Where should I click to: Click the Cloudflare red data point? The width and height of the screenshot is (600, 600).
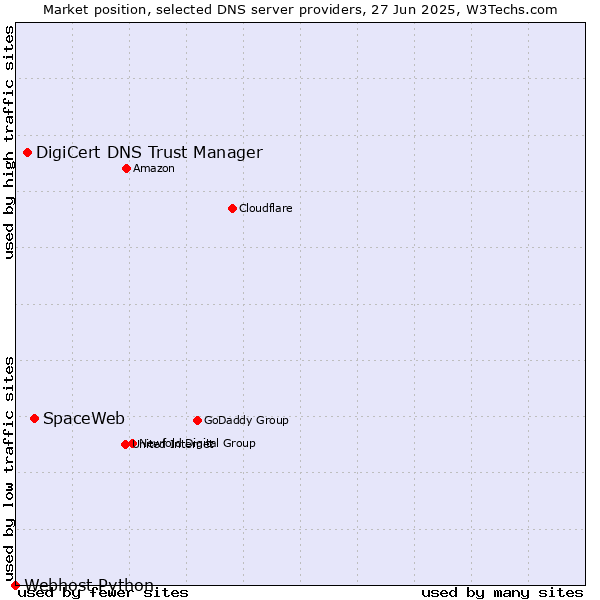pos(232,209)
